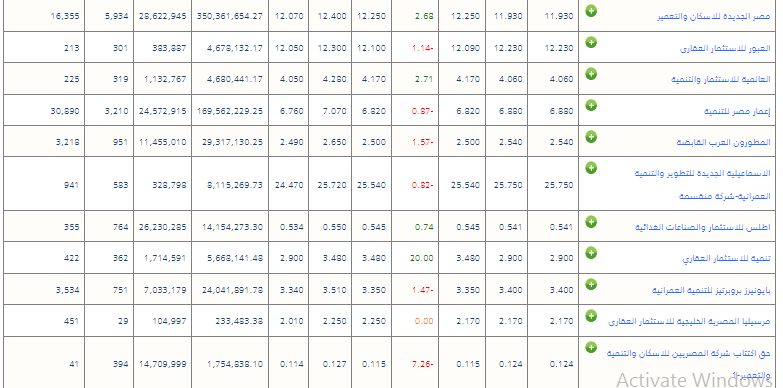Click the بايونيرز بروبرتيز للتنمية العمرانية link

[711, 291]
